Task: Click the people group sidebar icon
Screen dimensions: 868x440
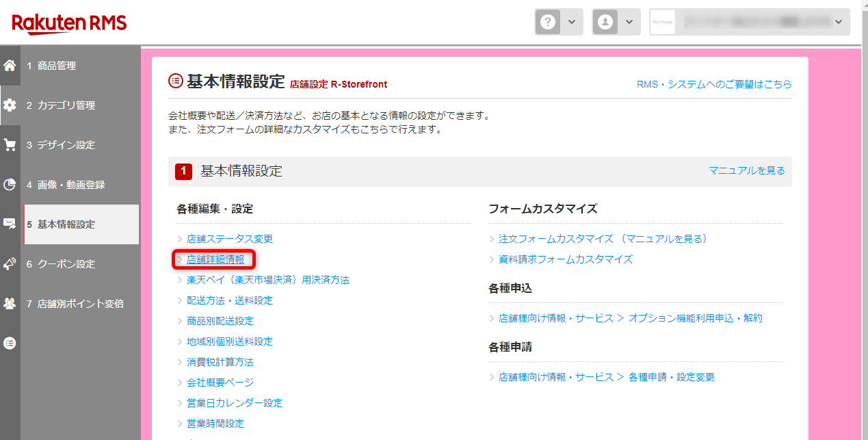Action: pyautogui.click(x=10, y=303)
